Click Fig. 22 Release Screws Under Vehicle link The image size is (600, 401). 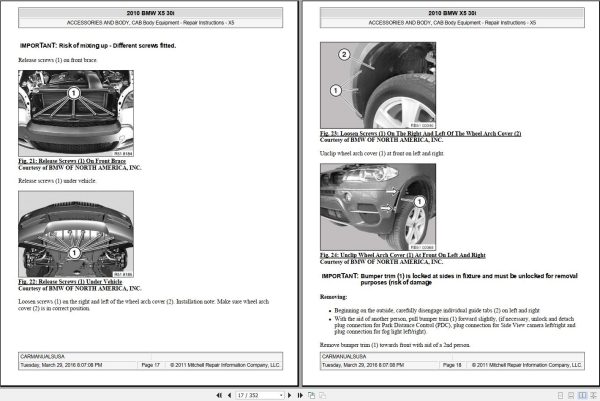pyautogui.click(x=70, y=282)
